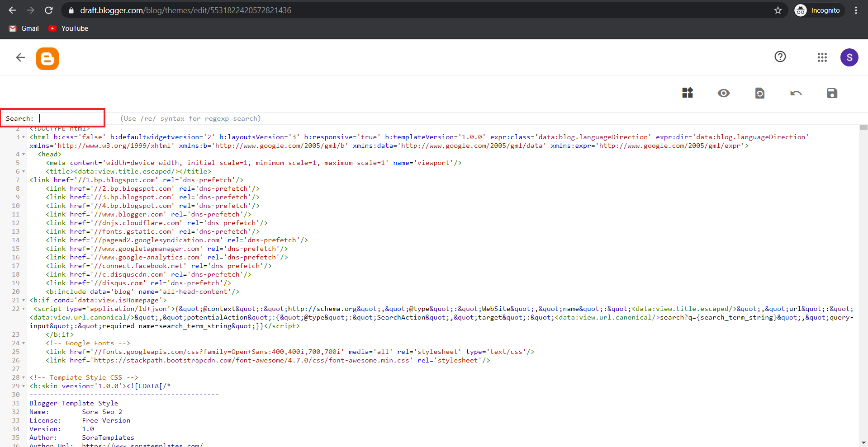Fold the script tag at line 22
Viewport: 868px width, 447px height.
tap(24, 309)
